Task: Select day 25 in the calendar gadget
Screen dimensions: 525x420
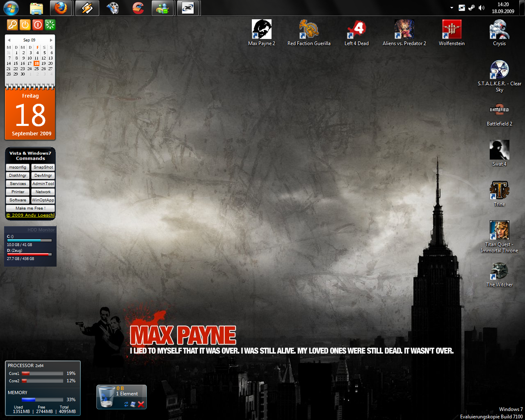Action: tap(37, 68)
